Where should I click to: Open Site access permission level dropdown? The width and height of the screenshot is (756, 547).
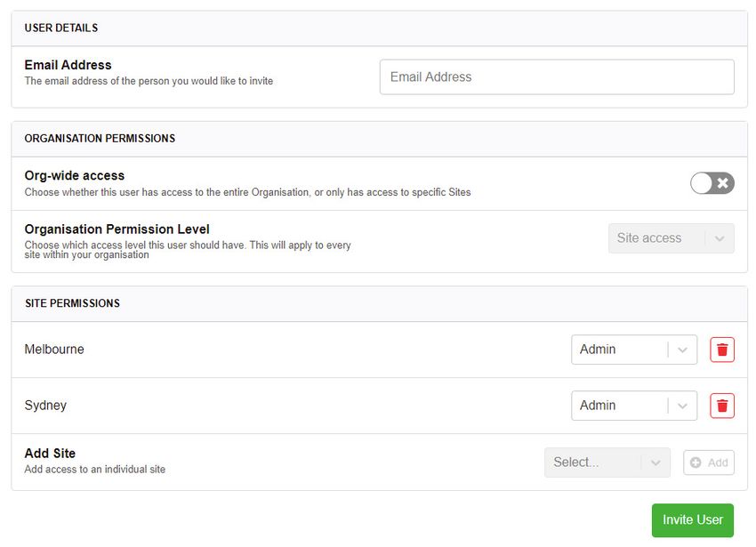[x=672, y=237]
